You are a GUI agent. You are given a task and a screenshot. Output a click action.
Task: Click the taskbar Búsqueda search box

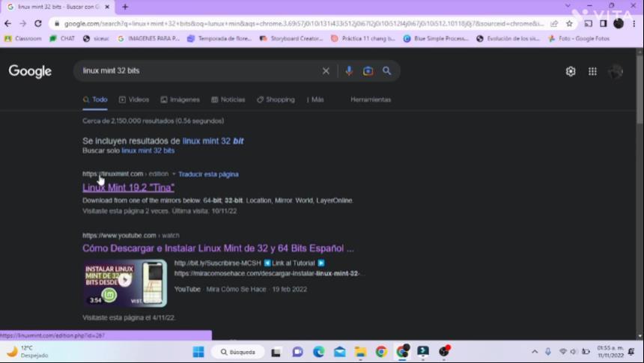point(238,352)
